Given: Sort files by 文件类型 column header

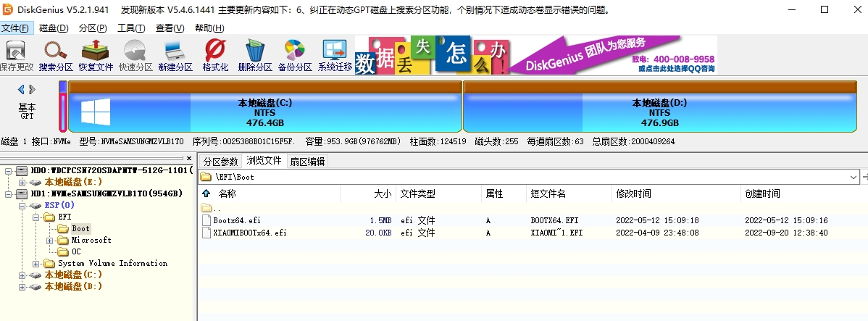Looking at the screenshot, I should click(x=418, y=193).
